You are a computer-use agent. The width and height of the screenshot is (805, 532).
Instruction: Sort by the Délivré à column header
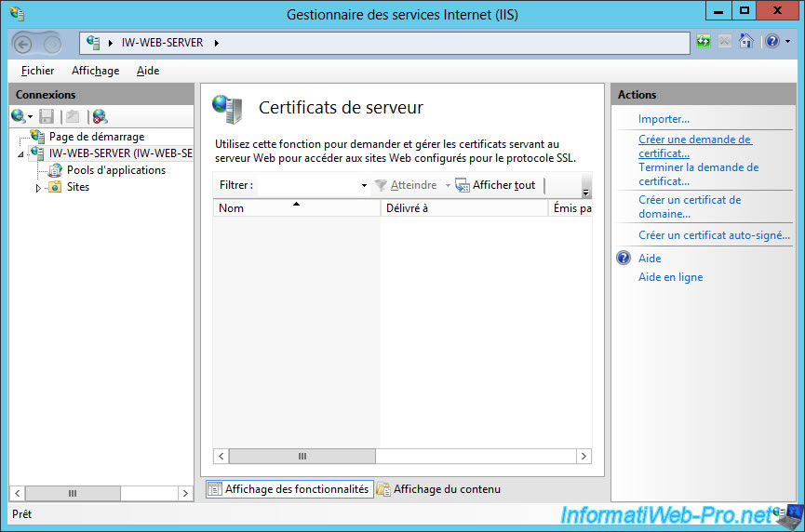tap(464, 207)
